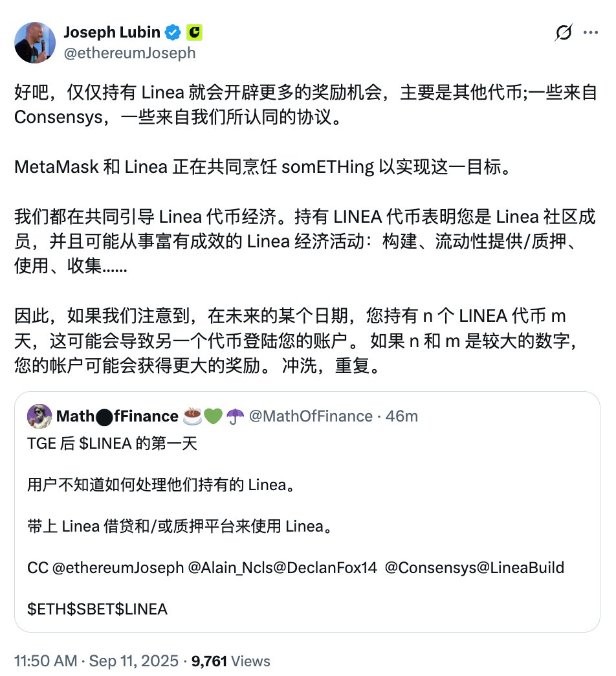Open the @MathOfFinance handle in quoted tweet
Image resolution: width=616 pixels, height=676 pixels.
pyautogui.click(x=311, y=416)
